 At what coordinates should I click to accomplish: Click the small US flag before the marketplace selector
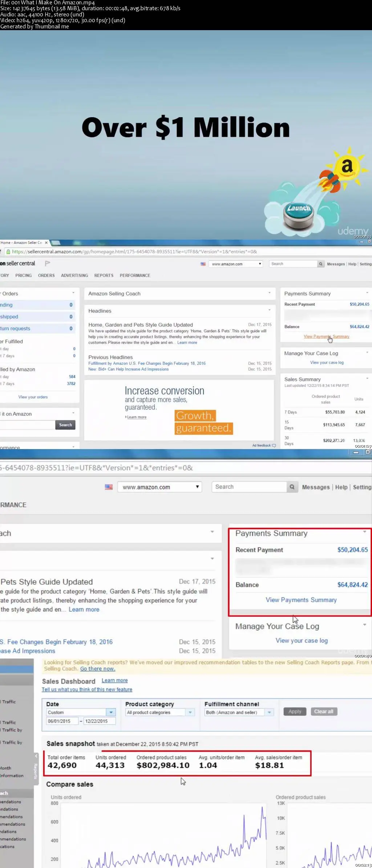tap(203, 264)
